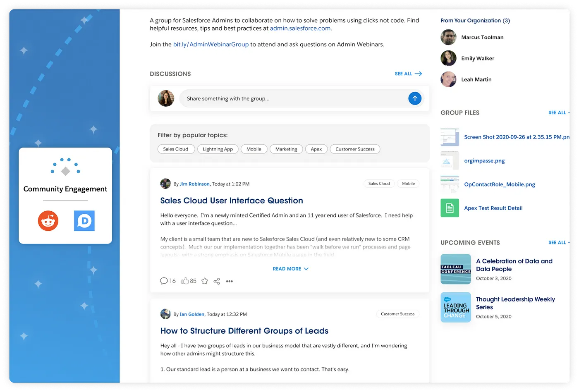See all Upcoming Events
Viewport: 579px width, 392px height.
tap(559, 242)
